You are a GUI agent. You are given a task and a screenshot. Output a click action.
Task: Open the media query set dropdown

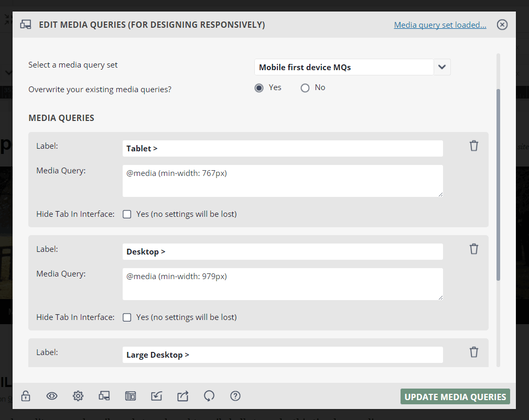[x=442, y=67]
